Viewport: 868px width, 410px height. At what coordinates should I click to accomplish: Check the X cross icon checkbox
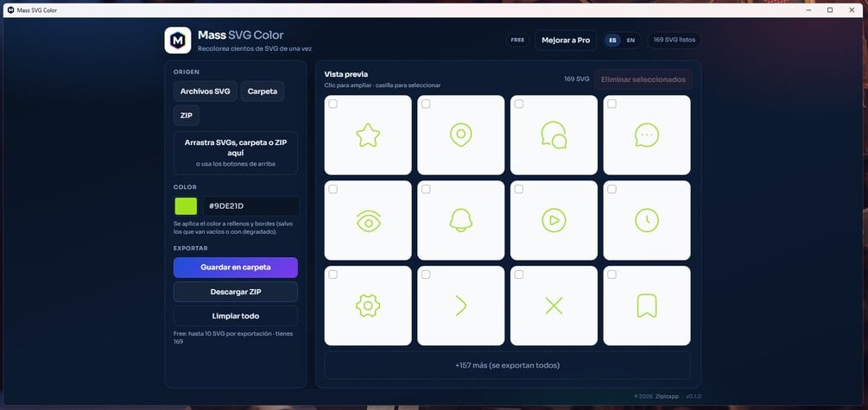[x=519, y=274]
